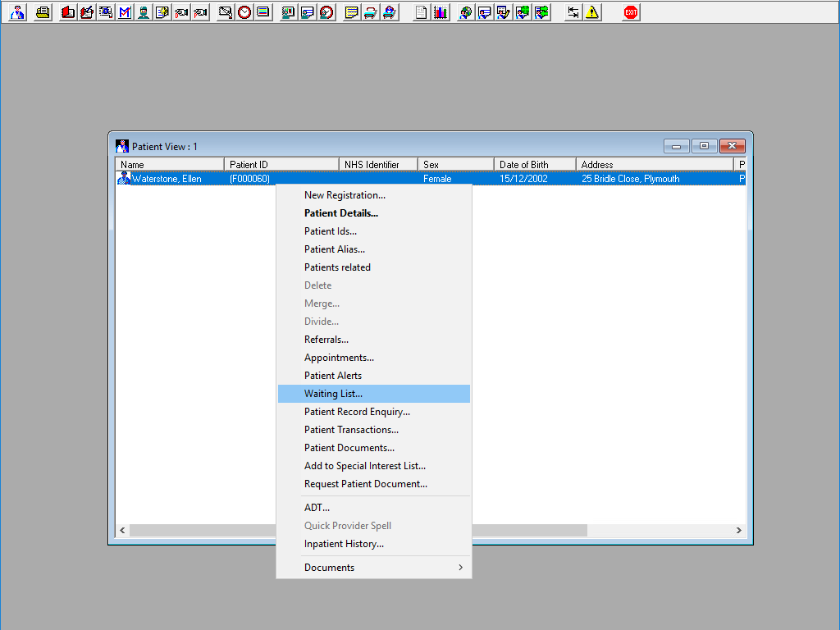
Task: Sort by Date of Birth header
Action: (535, 164)
